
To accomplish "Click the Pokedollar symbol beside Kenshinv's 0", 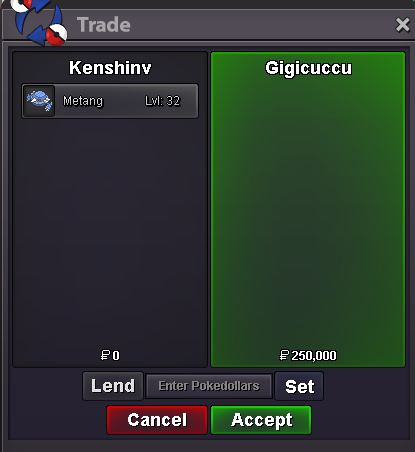I will coord(105,355).
